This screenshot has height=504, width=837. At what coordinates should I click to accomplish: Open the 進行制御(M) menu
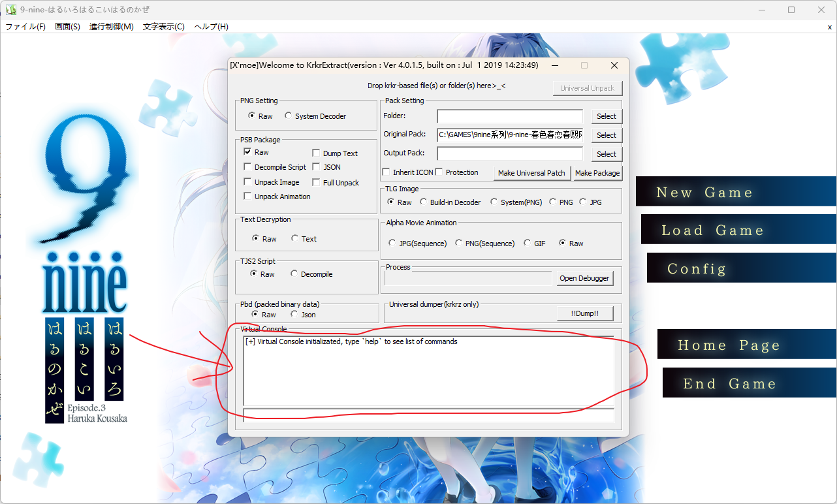point(111,27)
